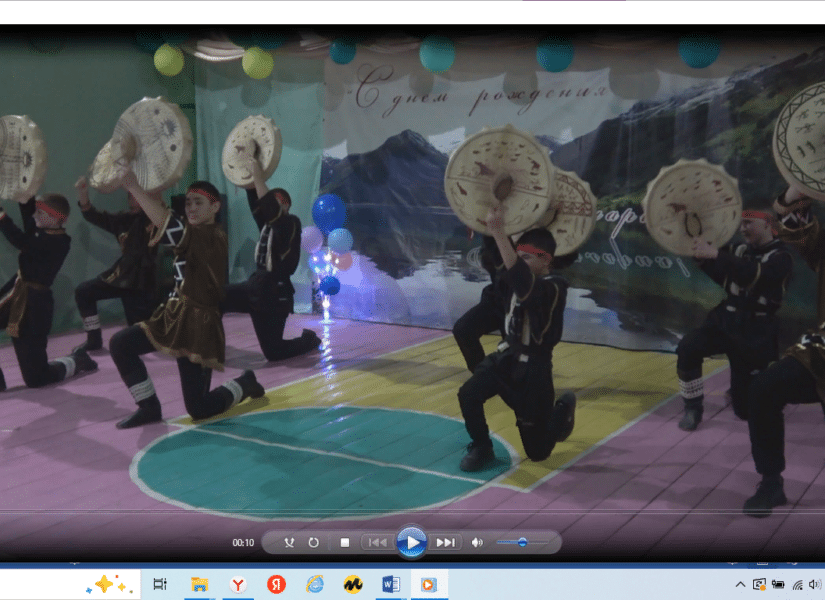Toggle shuffle mode in the player

click(x=289, y=543)
